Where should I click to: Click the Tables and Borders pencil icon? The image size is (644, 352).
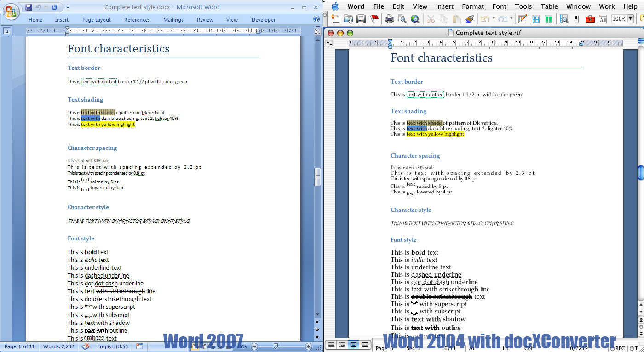523,19
